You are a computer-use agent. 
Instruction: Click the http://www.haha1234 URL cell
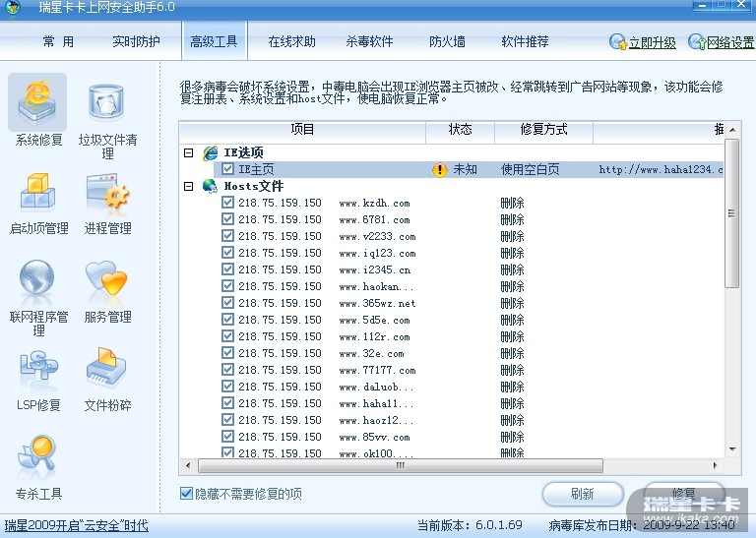[661, 169]
